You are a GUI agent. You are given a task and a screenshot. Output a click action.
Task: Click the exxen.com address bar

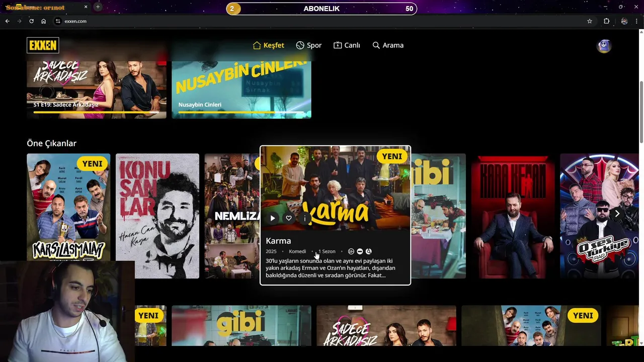322,21
